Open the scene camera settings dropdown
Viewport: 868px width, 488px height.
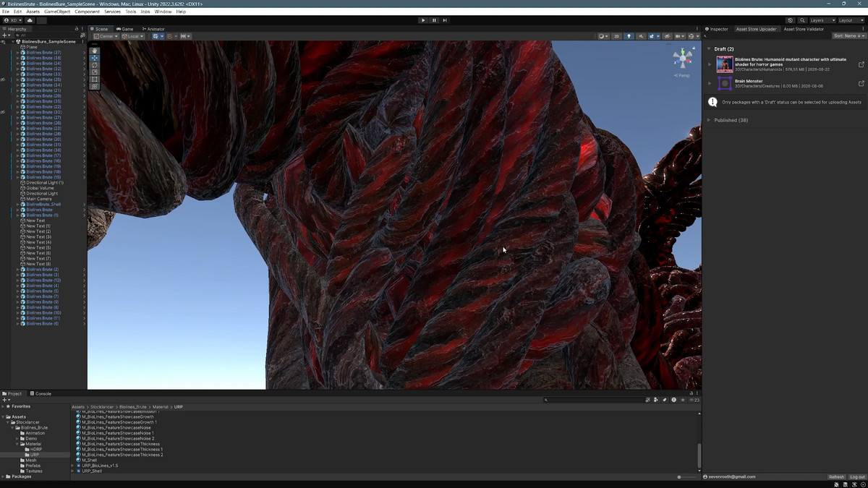point(679,36)
